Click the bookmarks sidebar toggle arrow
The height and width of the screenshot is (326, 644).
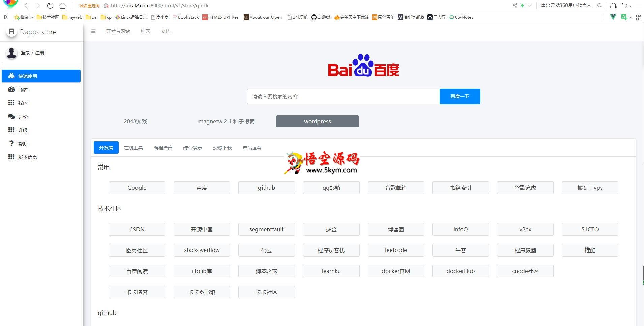6,17
